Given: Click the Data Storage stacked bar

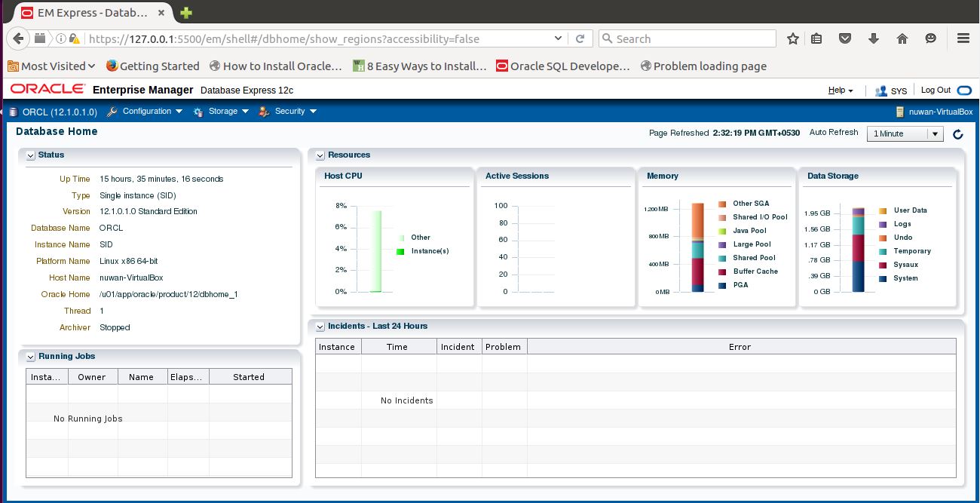Looking at the screenshot, I should click(858, 250).
